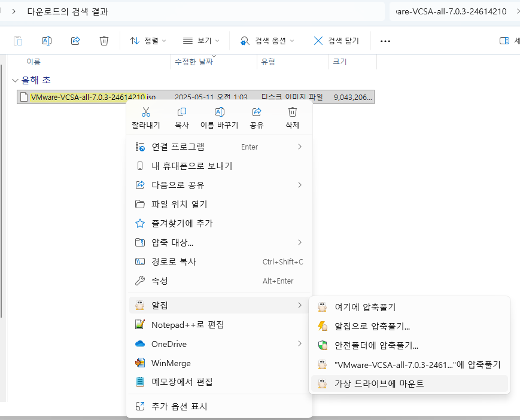Choose WinMerge from the context menu
This screenshot has width=520, height=420.
click(x=219, y=363)
